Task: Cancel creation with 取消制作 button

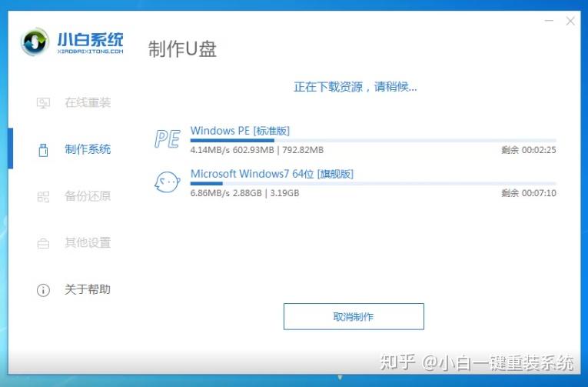Action: coord(354,316)
